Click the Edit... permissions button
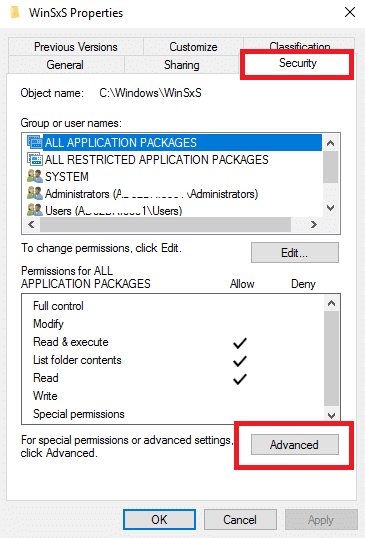Viewport: 365px width, 538px height. [295, 253]
